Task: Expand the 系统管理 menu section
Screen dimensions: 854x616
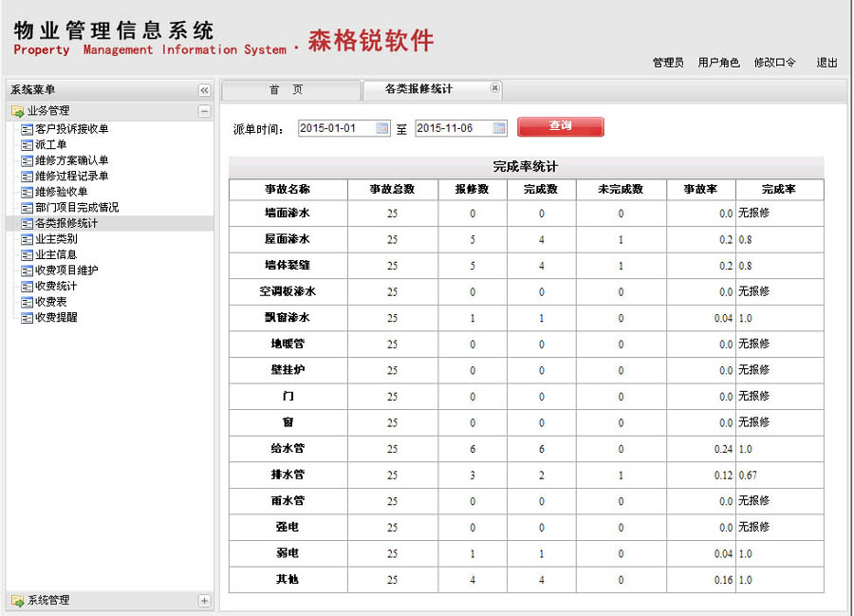Action: [x=204, y=601]
